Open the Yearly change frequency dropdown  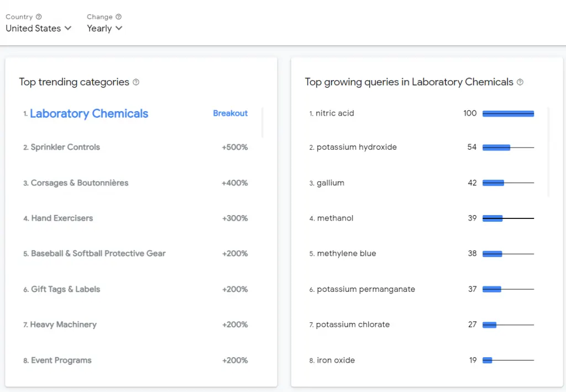coord(104,28)
